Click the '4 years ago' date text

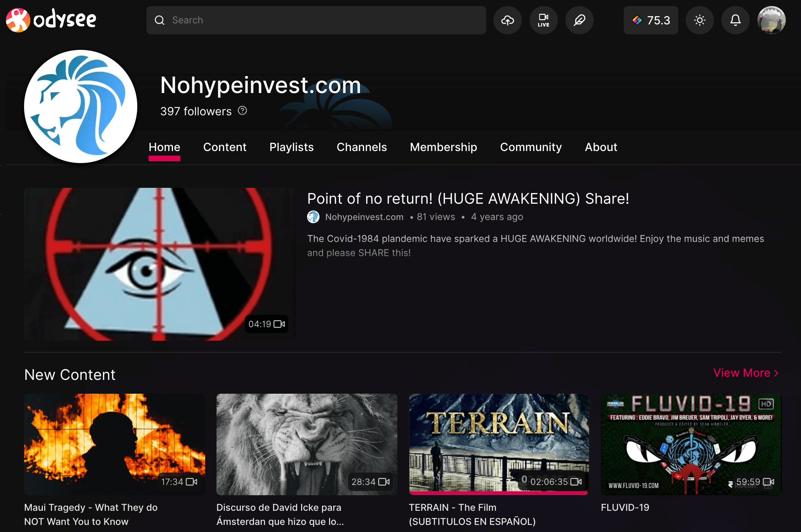[497, 217]
